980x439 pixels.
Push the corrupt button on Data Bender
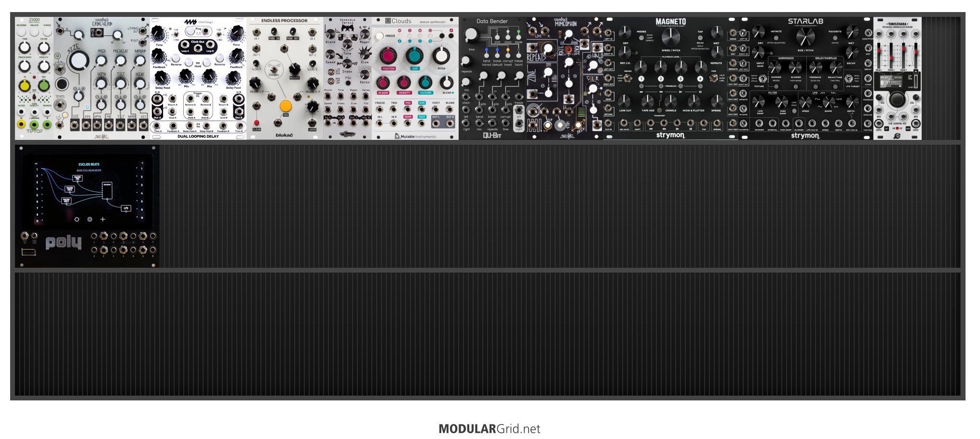click(x=508, y=55)
